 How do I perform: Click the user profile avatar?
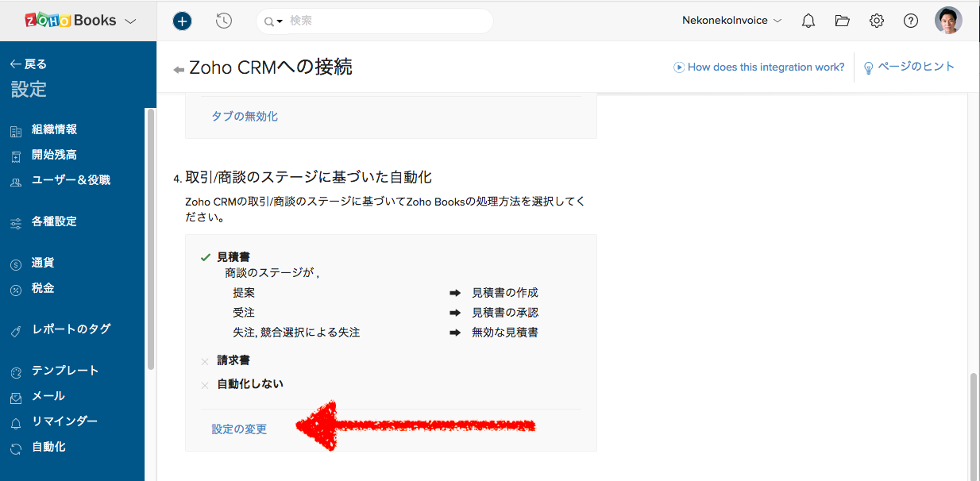pos(949,21)
